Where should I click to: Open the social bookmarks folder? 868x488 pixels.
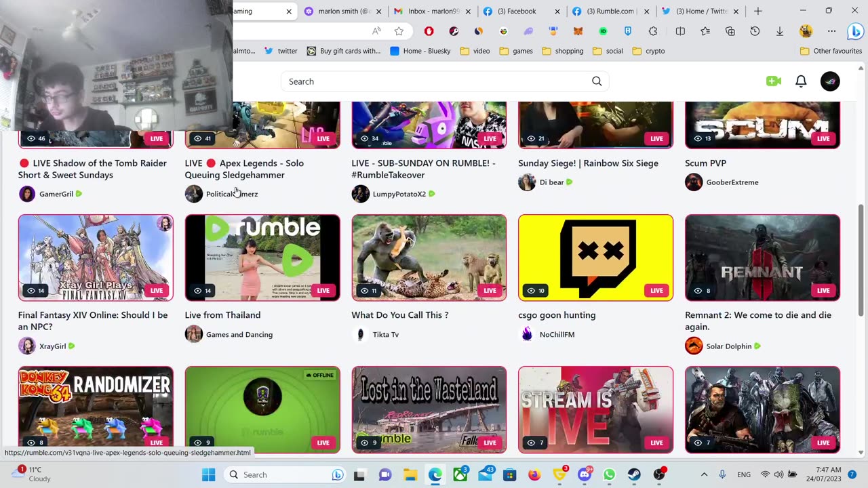[x=608, y=51]
